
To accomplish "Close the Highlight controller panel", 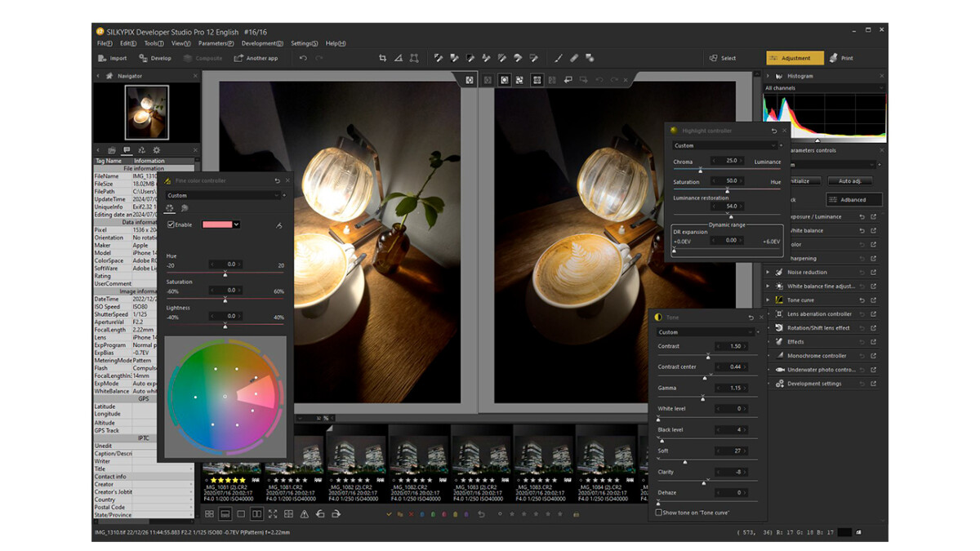I will (x=785, y=131).
